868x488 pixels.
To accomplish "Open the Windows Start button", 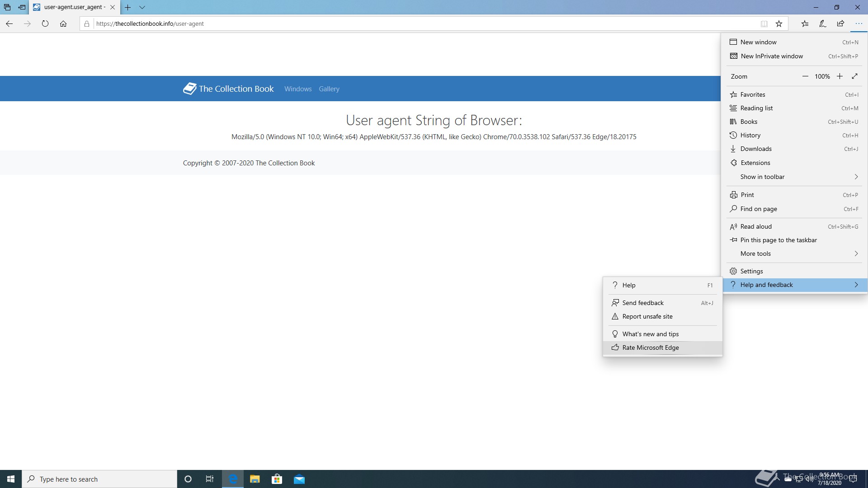I will click(x=11, y=479).
